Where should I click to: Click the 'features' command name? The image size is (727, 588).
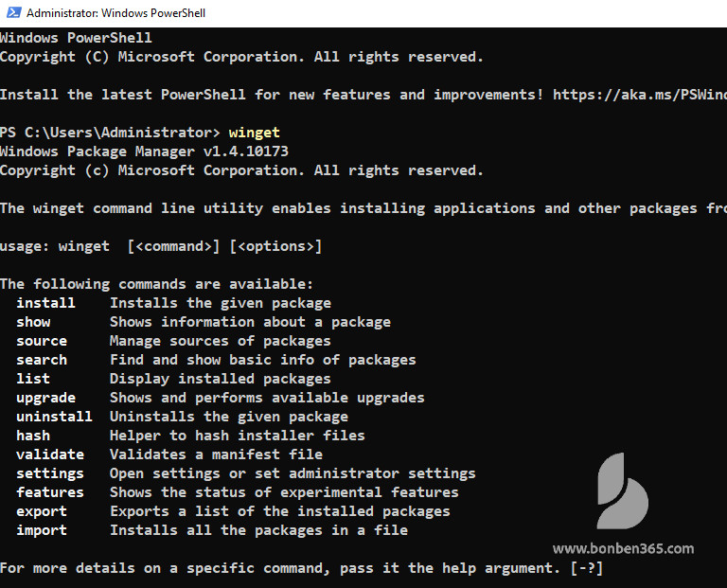pyautogui.click(x=50, y=492)
